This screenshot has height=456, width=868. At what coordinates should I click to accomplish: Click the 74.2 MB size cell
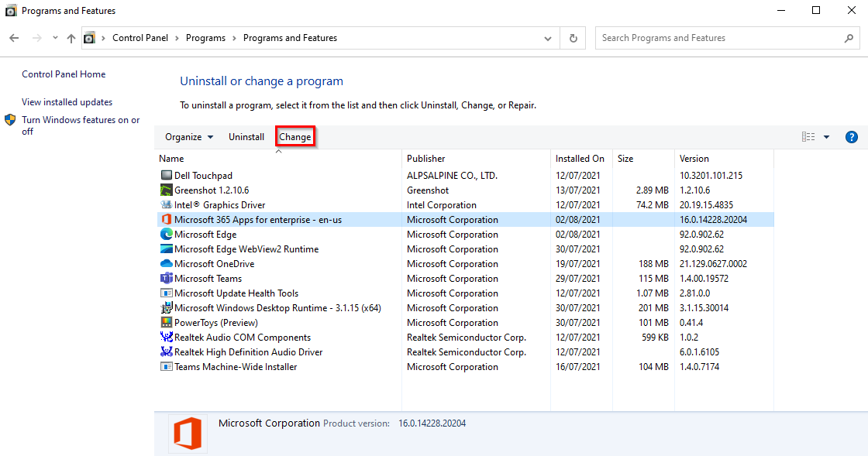pyautogui.click(x=653, y=205)
